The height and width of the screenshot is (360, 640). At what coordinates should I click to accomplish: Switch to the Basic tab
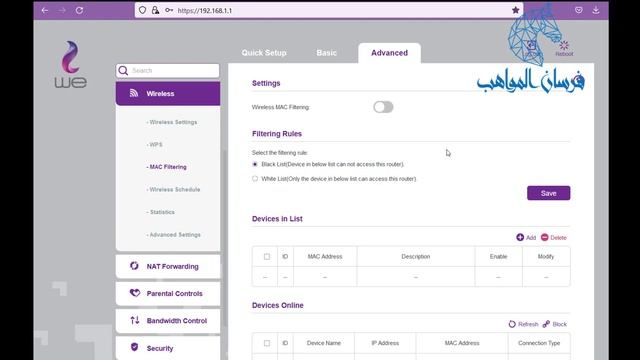(x=327, y=53)
